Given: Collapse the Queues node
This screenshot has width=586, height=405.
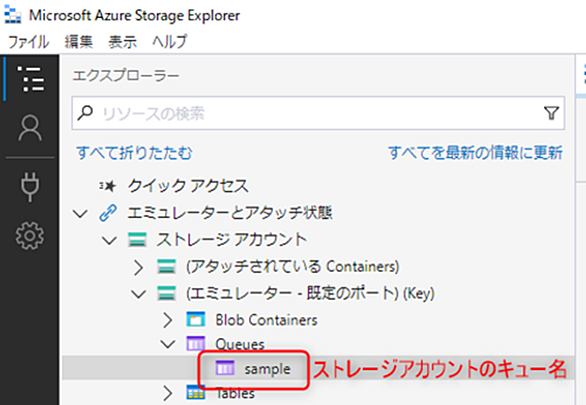Looking at the screenshot, I should [168, 344].
